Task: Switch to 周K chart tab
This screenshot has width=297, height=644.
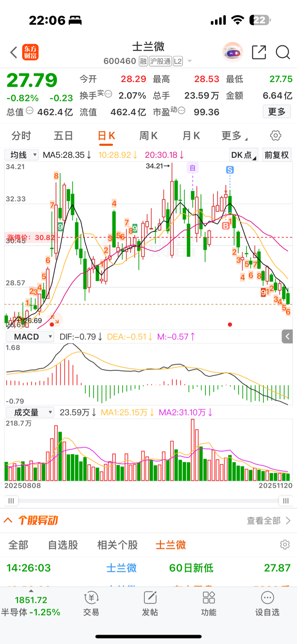Action: click(148, 136)
